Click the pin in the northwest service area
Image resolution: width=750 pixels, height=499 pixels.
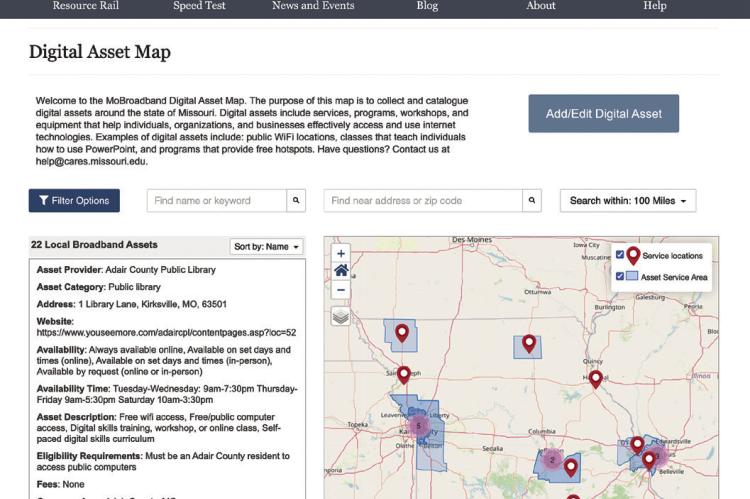402,333
